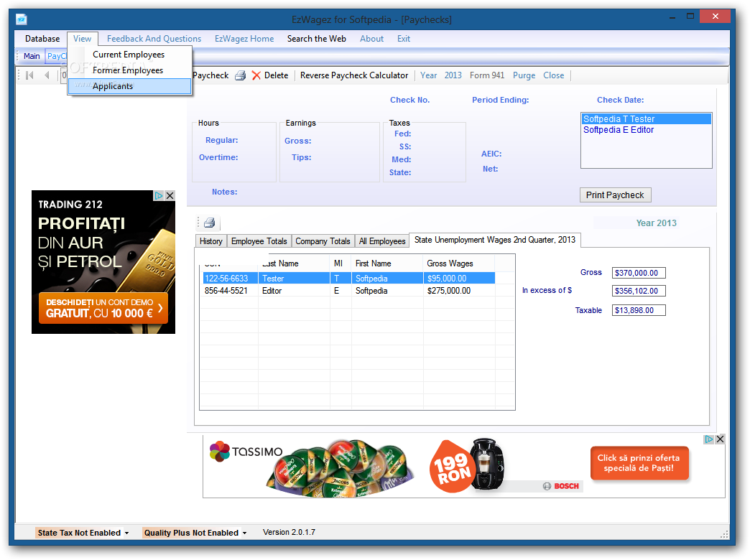The image size is (750, 560).
Task: Select Former Employees from View menu
Action: click(x=129, y=70)
